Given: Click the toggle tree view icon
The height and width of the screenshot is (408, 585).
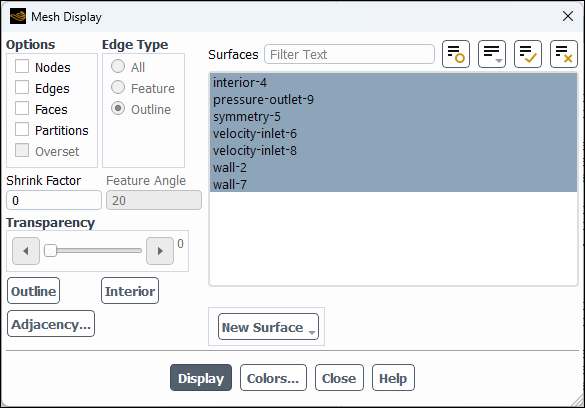Looking at the screenshot, I should tap(456, 54).
